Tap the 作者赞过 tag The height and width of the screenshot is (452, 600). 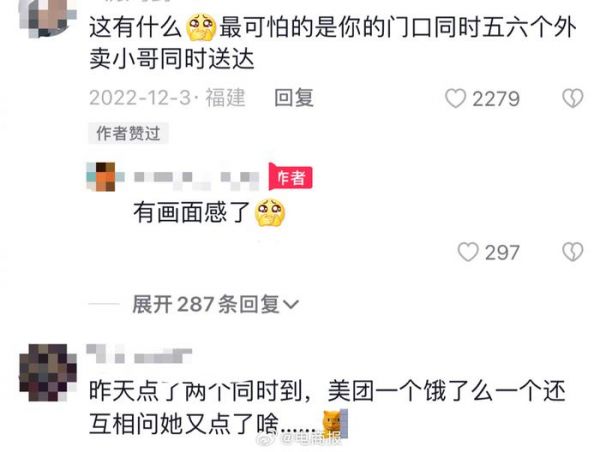point(128,134)
